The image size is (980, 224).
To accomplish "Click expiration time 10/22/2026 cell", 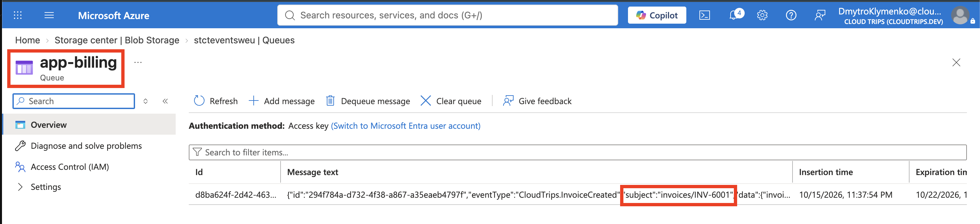I will click(x=941, y=195).
